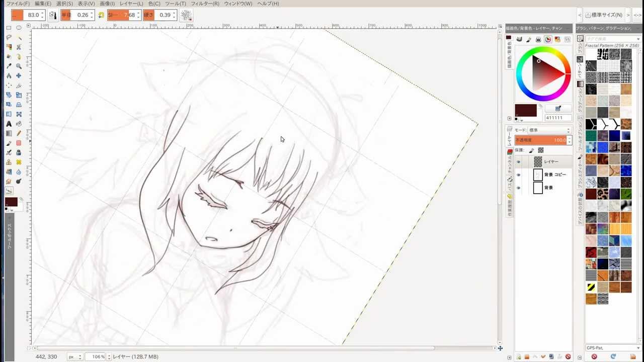The height and width of the screenshot is (362, 644).
Task: Choose the Move tool
Action: pyautogui.click(x=19, y=76)
